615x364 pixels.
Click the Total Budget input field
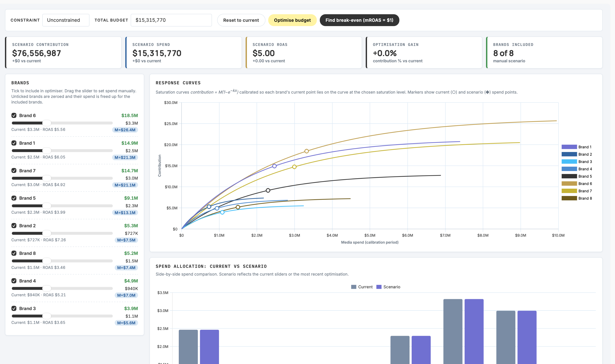(x=171, y=20)
